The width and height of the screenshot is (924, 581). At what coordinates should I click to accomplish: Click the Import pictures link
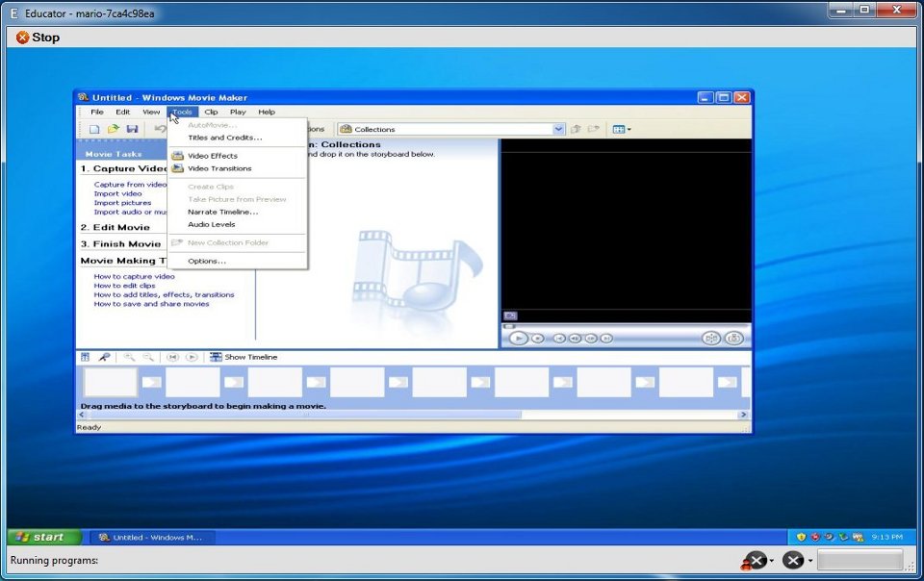point(122,203)
